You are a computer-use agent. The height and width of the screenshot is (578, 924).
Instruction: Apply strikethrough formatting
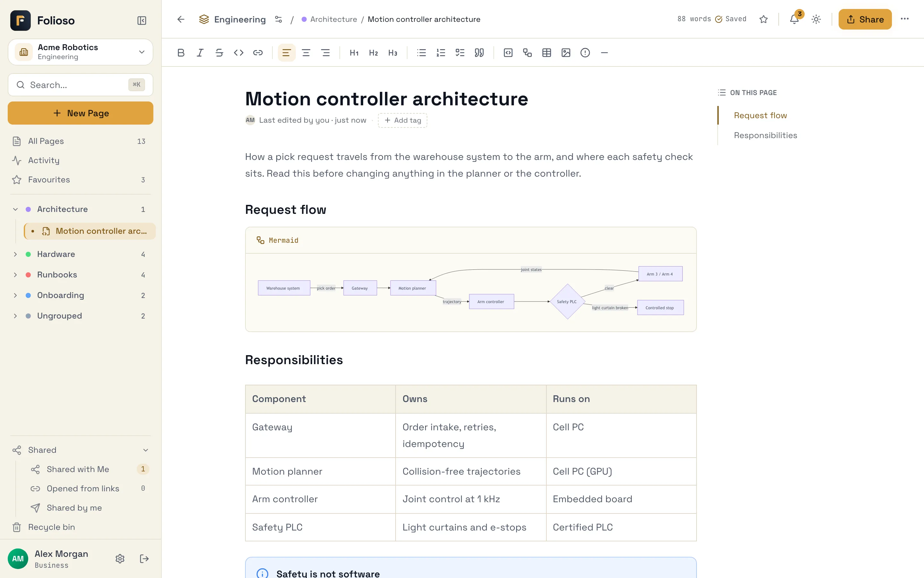point(219,53)
